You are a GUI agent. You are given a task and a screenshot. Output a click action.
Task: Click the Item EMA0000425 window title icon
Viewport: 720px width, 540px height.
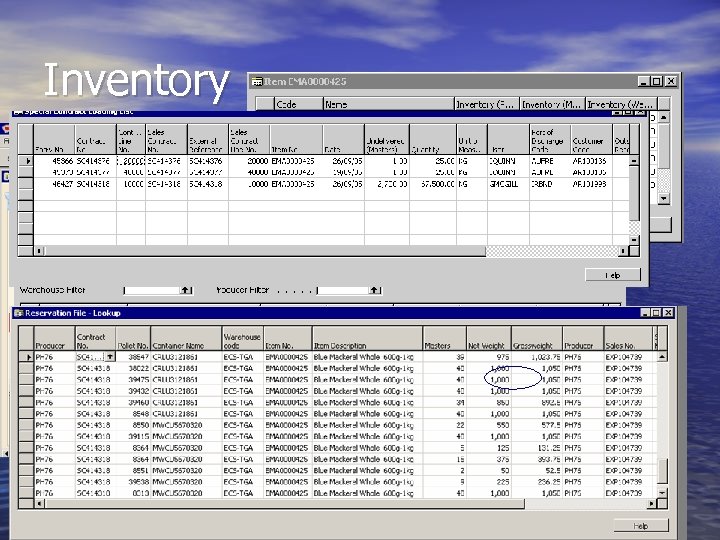tap(257, 82)
